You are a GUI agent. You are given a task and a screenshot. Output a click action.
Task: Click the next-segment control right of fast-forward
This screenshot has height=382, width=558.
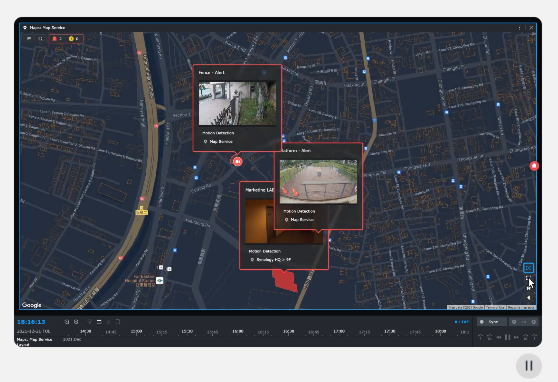pyautogui.click(x=525, y=337)
